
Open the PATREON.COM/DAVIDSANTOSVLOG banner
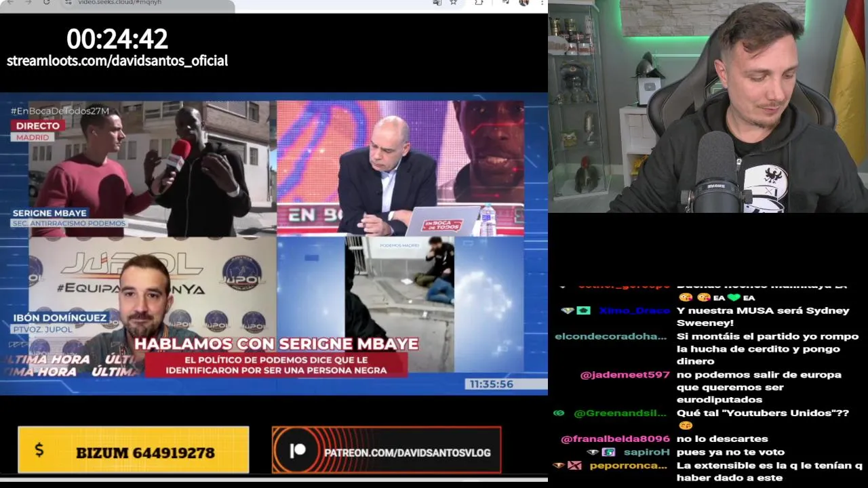click(x=387, y=450)
